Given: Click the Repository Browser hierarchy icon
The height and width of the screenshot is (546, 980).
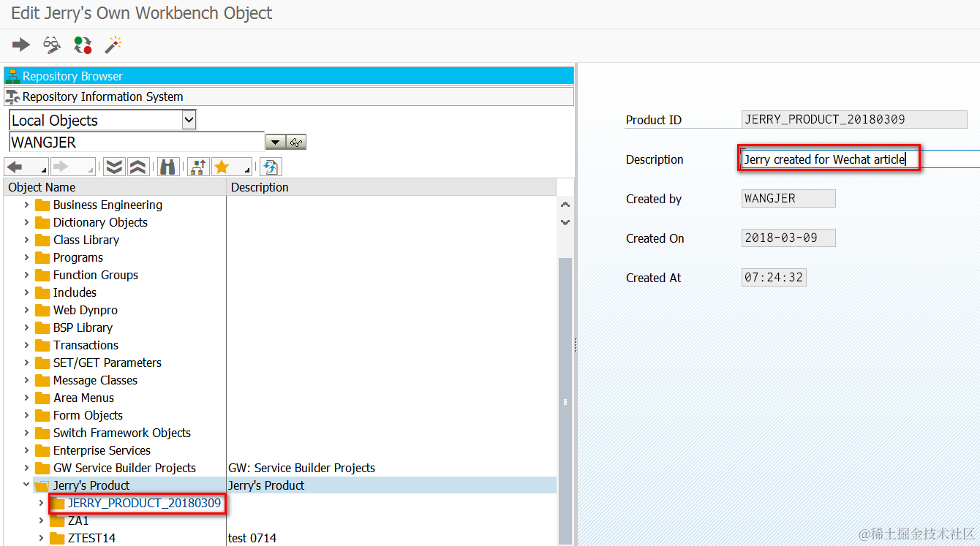Looking at the screenshot, I should tap(12, 76).
